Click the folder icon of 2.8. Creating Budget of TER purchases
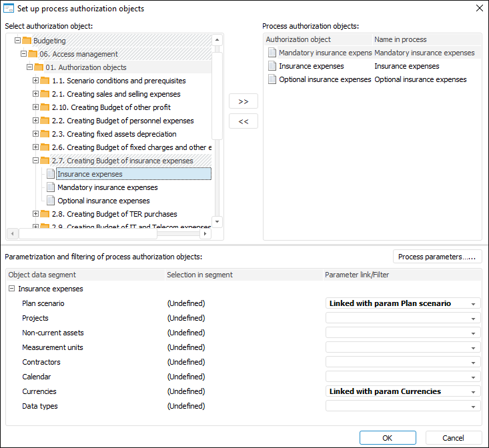 45,214
